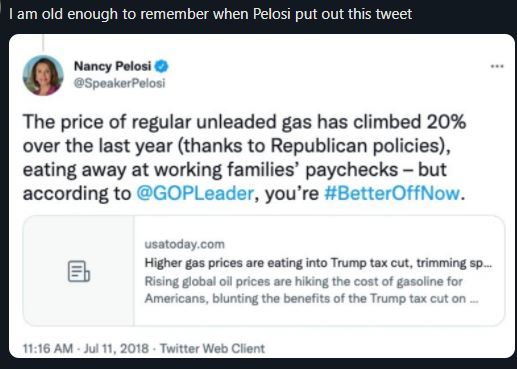Image resolution: width=517 pixels, height=369 pixels.
Task: Open the @SpeakerPelosi handle
Action: [119, 83]
